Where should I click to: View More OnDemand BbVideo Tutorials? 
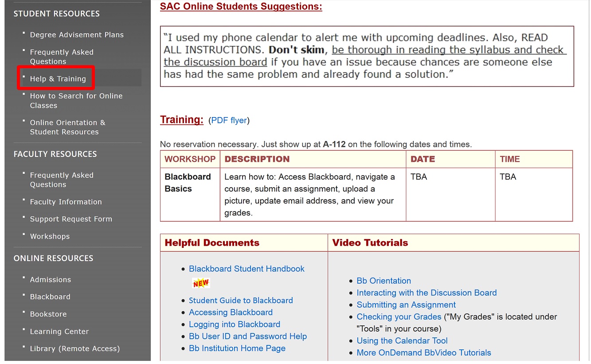424,352
